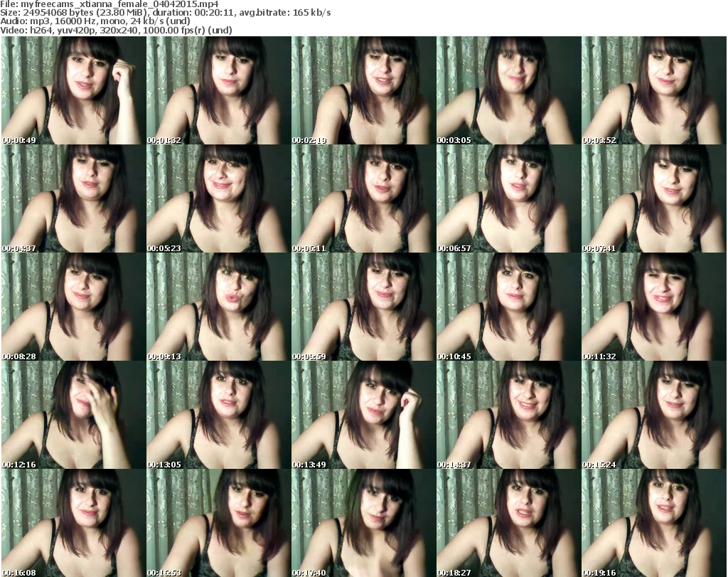Click the frame timestamped 00:16:08
This screenshot has width=728, height=577.
pyautogui.click(x=73, y=523)
